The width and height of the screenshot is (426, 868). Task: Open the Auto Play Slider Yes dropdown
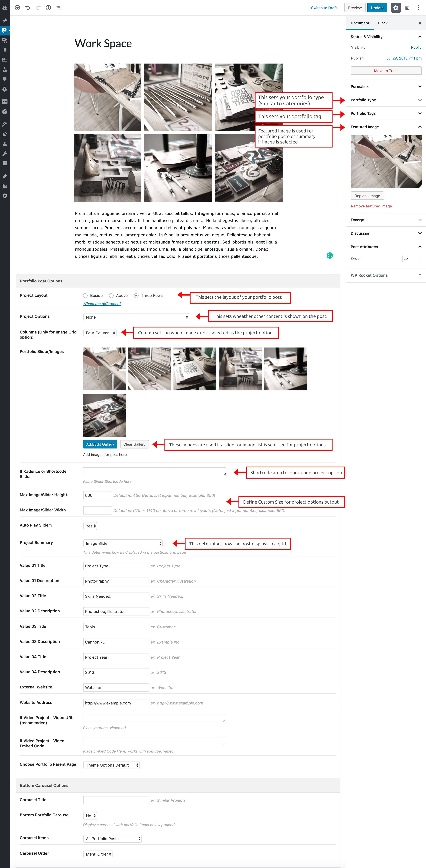click(x=90, y=526)
